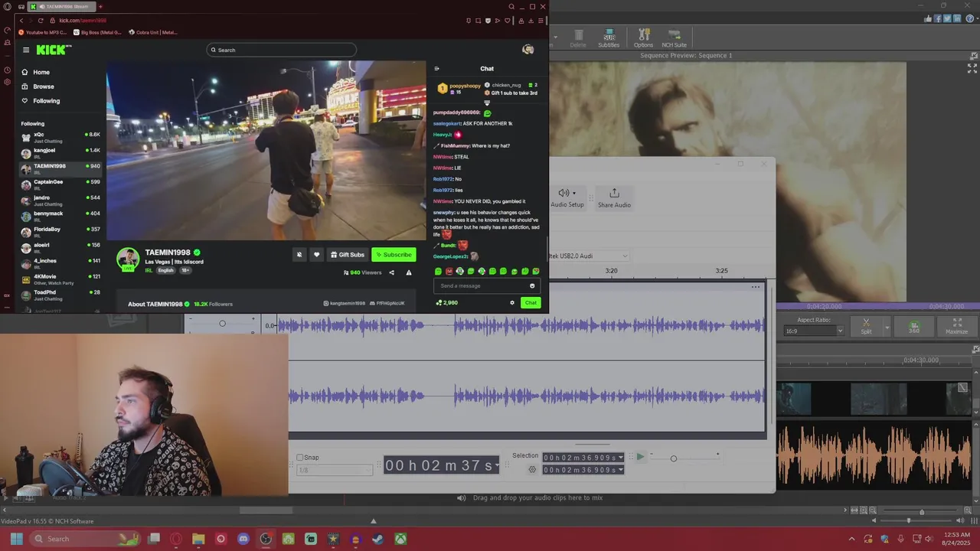980x551 pixels.
Task: Open File Explorer from taskbar
Action: point(198,539)
